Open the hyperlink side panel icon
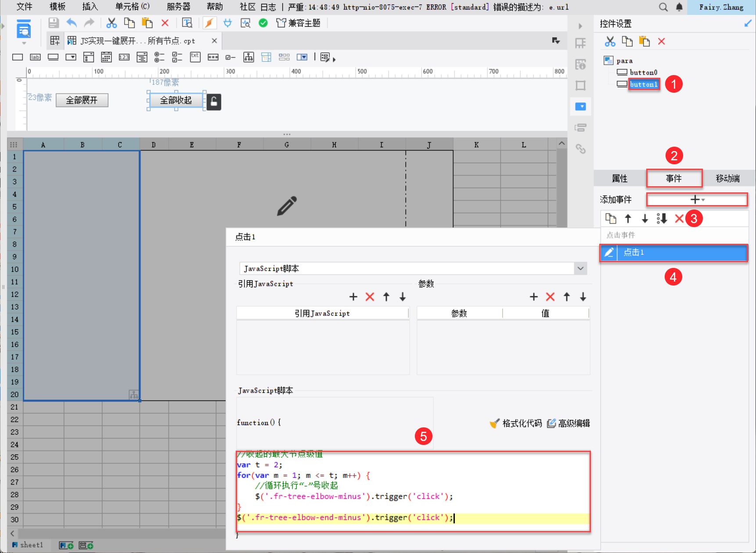756x553 pixels. [x=580, y=149]
